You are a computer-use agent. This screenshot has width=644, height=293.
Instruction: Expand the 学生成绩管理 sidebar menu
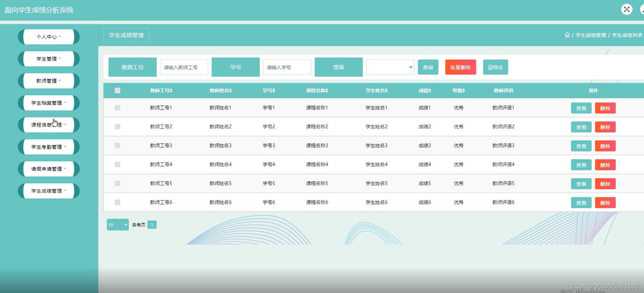49,191
